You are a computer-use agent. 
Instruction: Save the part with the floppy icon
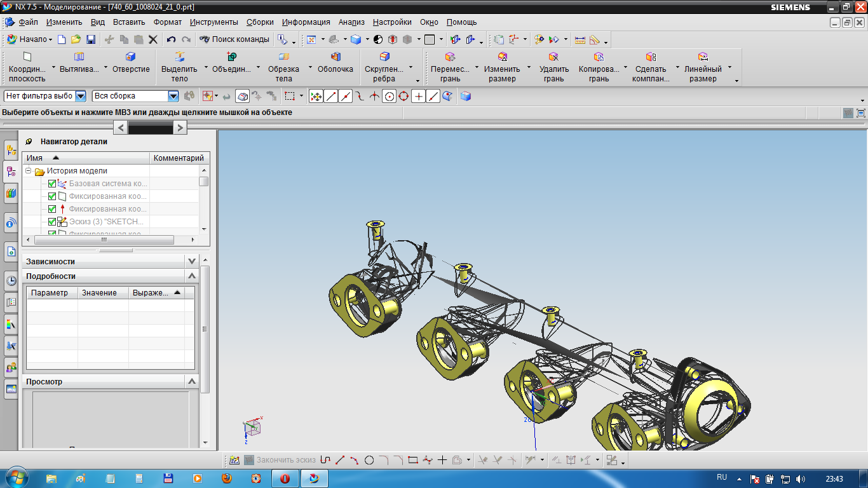(91, 39)
